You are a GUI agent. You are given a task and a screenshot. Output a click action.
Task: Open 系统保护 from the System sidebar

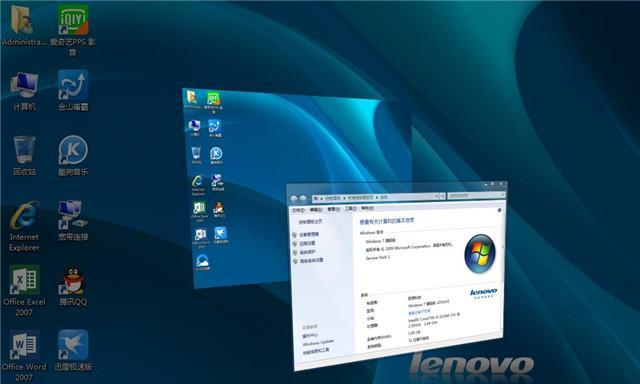[x=307, y=252]
